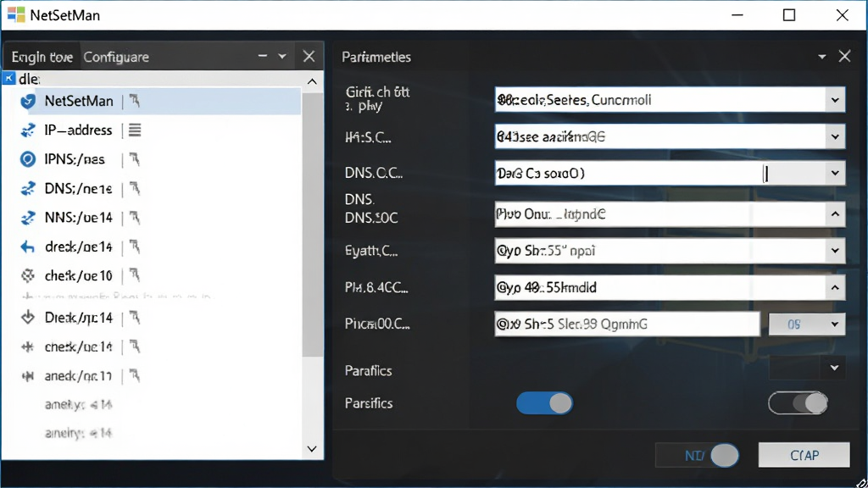Click the pin icon in IPNS:/nes row
The height and width of the screenshot is (488, 868).
[135, 159]
